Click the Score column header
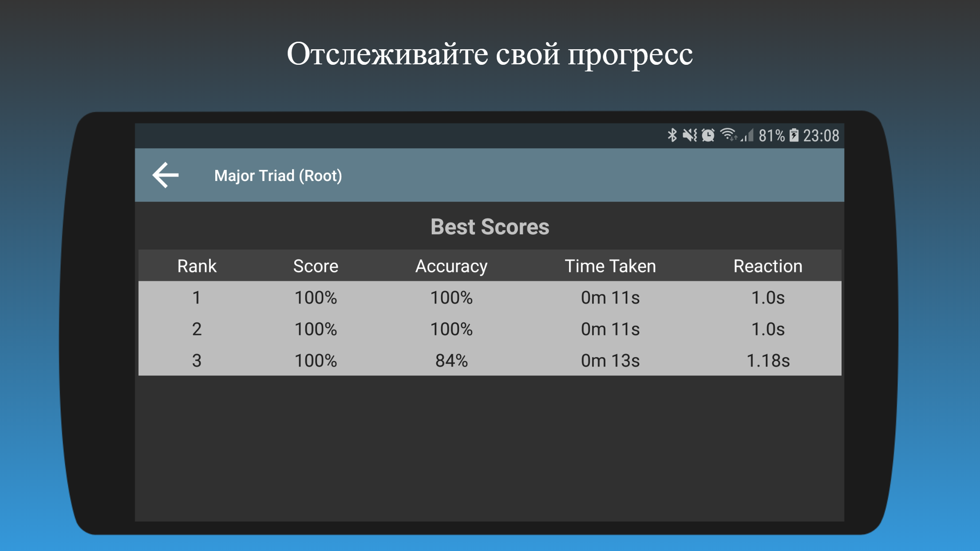 (316, 266)
